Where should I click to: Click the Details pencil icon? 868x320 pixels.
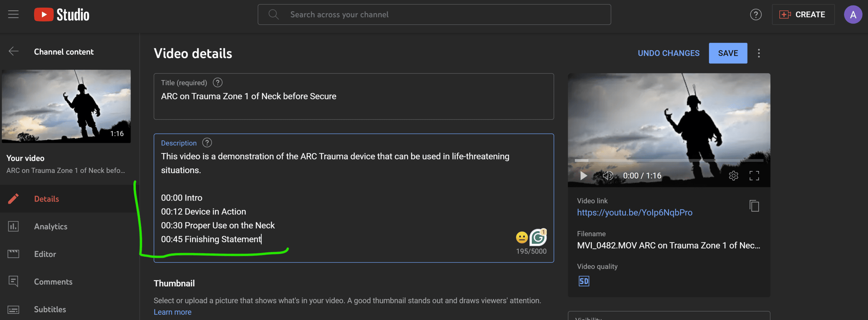point(13,199)
